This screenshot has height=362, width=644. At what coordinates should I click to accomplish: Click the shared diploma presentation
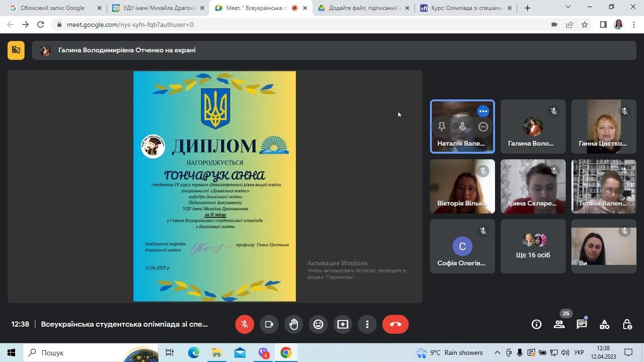point(215,186)
